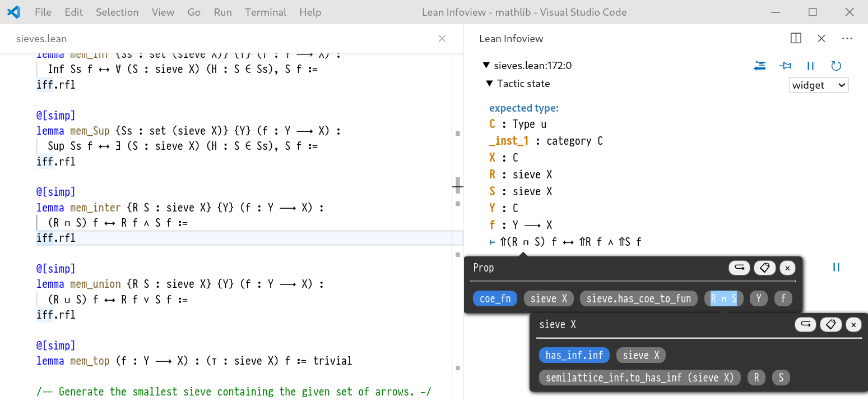Open the Infoview more actions menu
The width and height of the screenshot is (868, 400).
point(847,38)
